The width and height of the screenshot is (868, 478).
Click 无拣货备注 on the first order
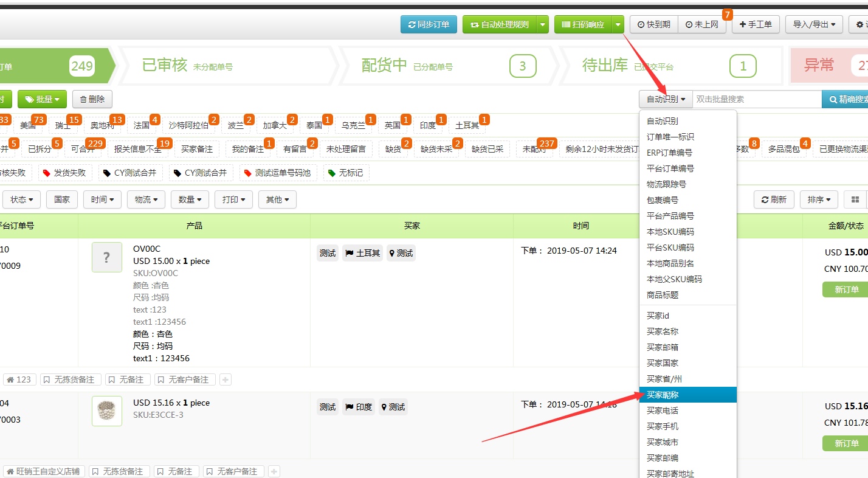coord(70,379)
